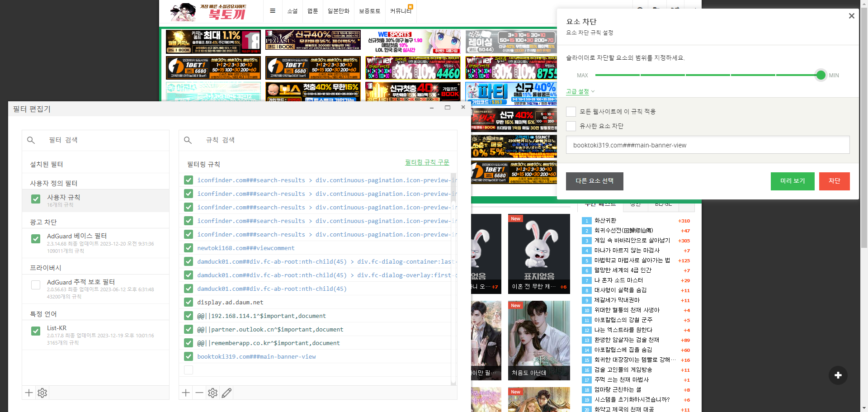Open the filtering rules settings gear icon
The width and height of the screenshot is (868, 412).
(x=212, y=393)
